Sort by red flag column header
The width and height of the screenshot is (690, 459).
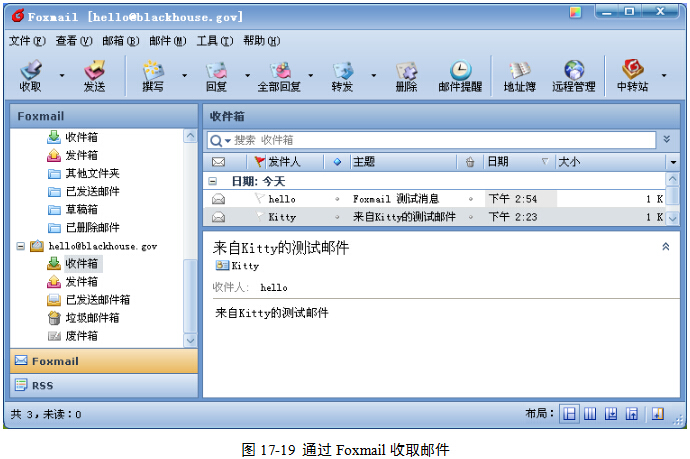point(260,162)
